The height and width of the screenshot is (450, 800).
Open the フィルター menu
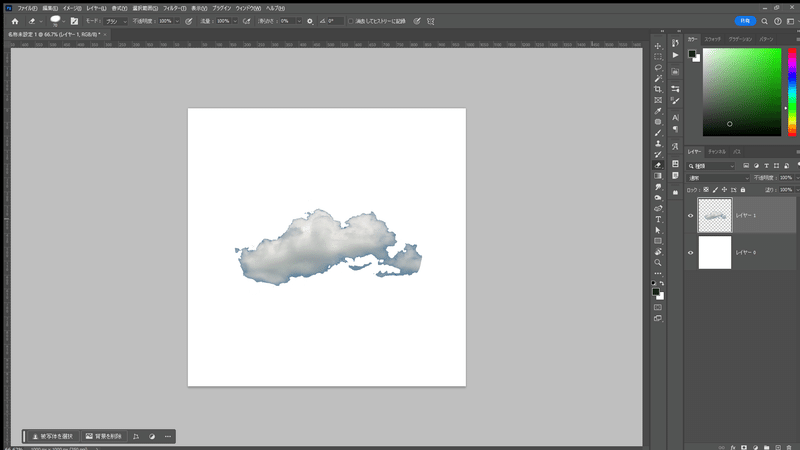pos(174,8)
